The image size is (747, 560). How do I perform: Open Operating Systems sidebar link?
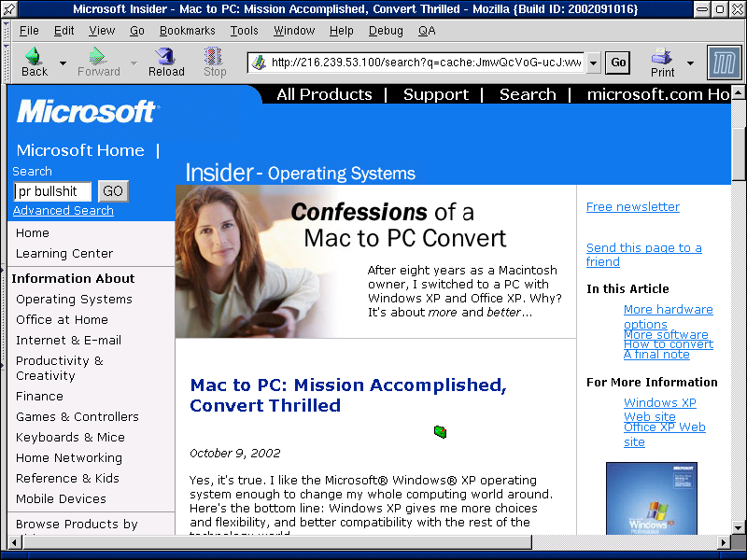[x=74, y=299]
